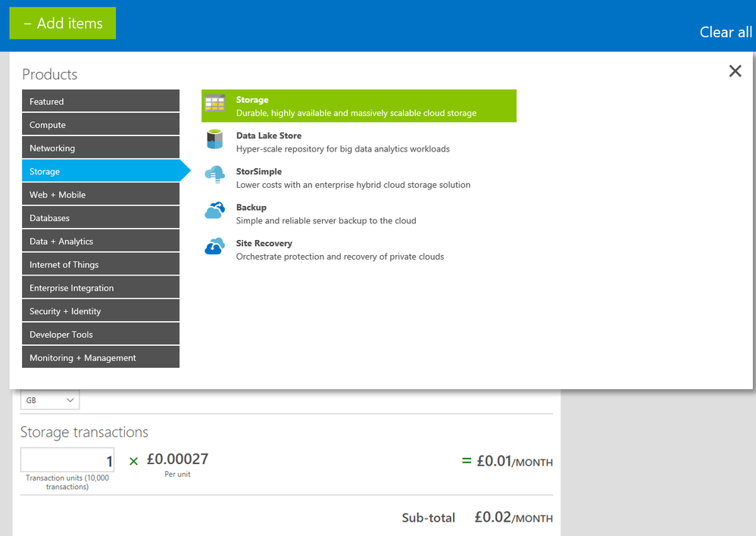Viewport: 756px width, 536px height.
Task: Open the Featured category
Action: (101, 101)
